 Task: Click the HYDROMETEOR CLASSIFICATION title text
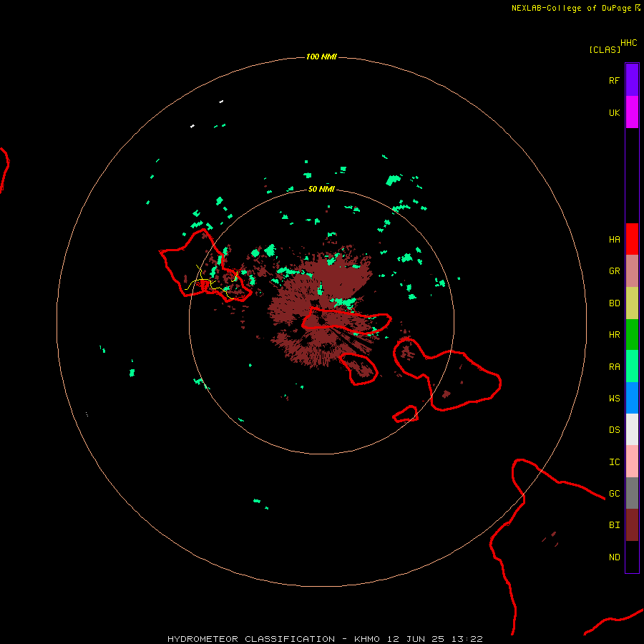point(251,639)
